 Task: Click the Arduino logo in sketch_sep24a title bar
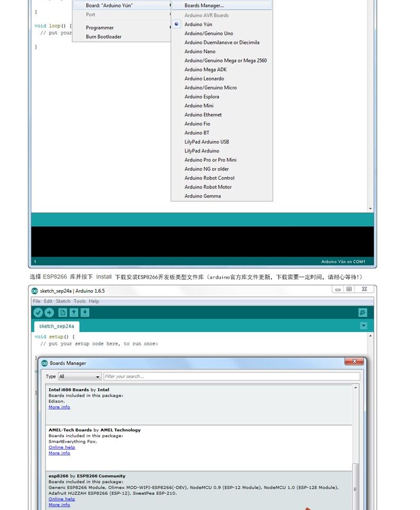35,291
